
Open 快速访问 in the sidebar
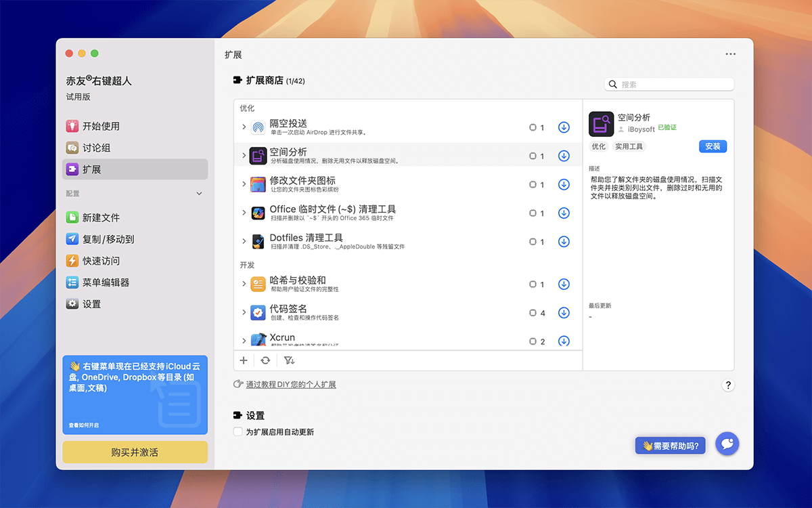pos(135,261)
